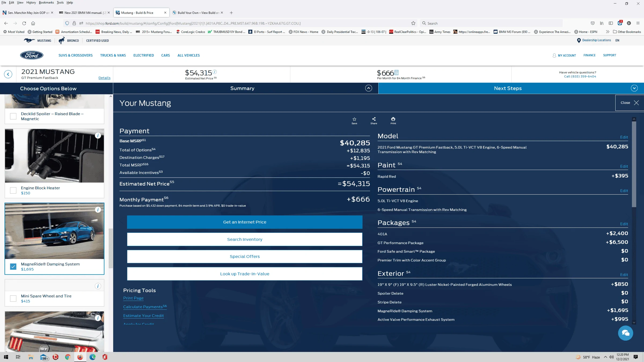Collapse the Summary panel
644x362 pixels.
(x=368, y=88)
